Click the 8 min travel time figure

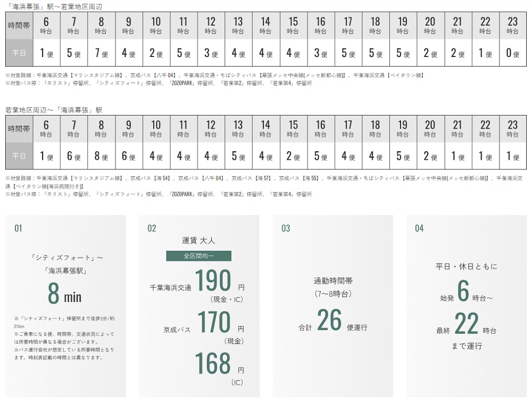pos(64,293)
